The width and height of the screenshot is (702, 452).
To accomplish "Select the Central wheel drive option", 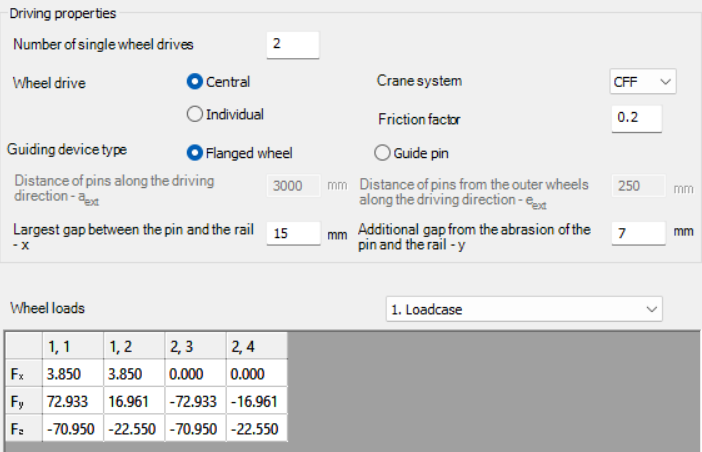I will pyautogui.click(x=196, y=81).
